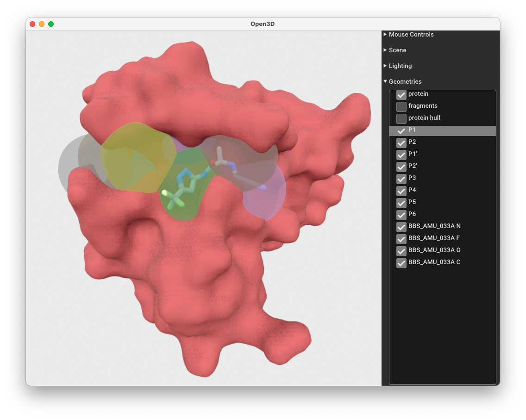This screenshot has height=420, width=526.
Task: Uncheck the BBS_AMU_033A O checkbox
Action: click(x=401, y=251)
